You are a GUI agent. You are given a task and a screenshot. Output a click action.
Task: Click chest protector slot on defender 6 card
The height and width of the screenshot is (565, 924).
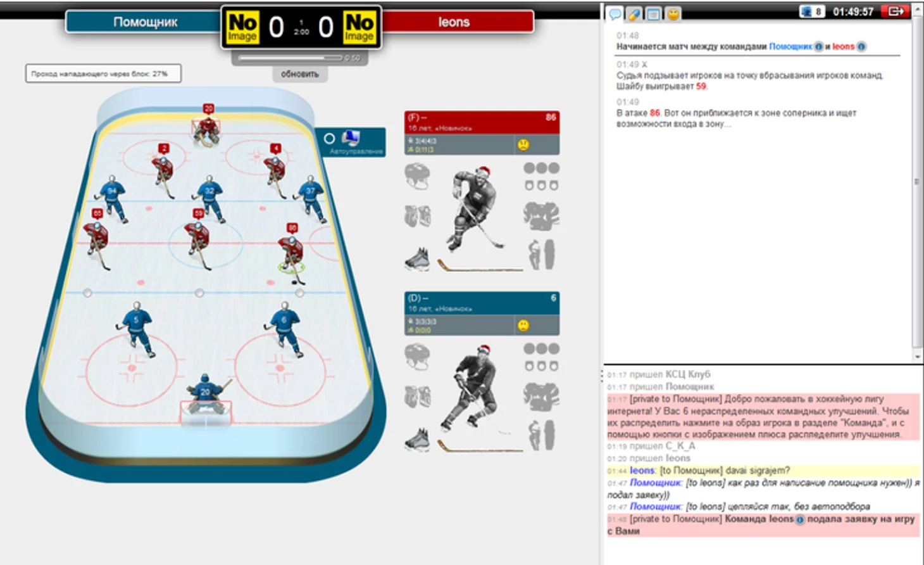[x=541, y=397]
